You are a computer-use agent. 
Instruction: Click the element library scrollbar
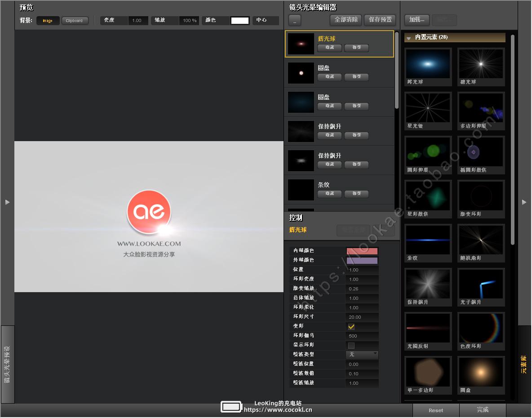click(x=512, y=139)
